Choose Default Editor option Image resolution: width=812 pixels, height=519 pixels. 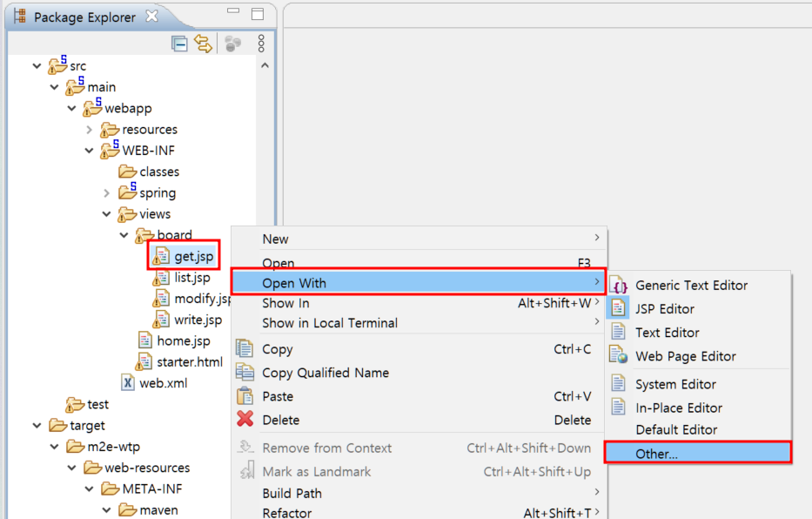coord(698,429)
